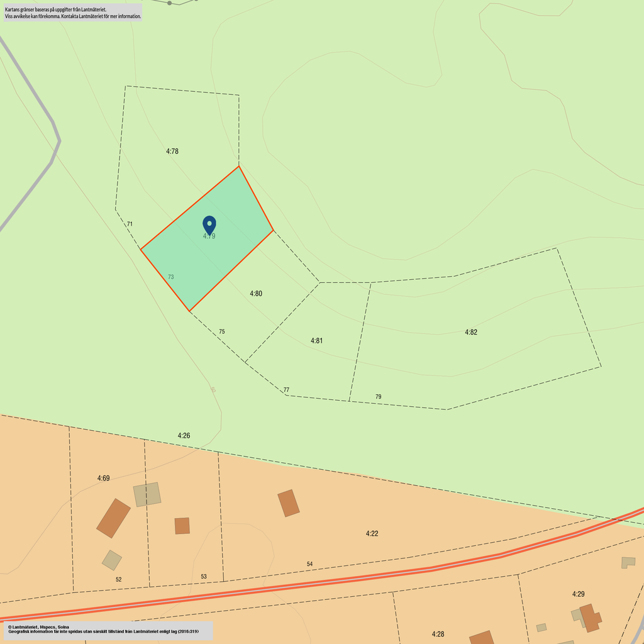Click the brown building on parcel 4:22

pyautogui.click(x=289, y=503)
